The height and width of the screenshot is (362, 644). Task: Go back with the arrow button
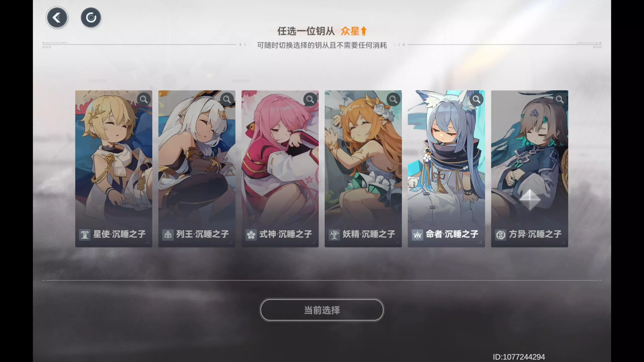(x=57, y=18)
